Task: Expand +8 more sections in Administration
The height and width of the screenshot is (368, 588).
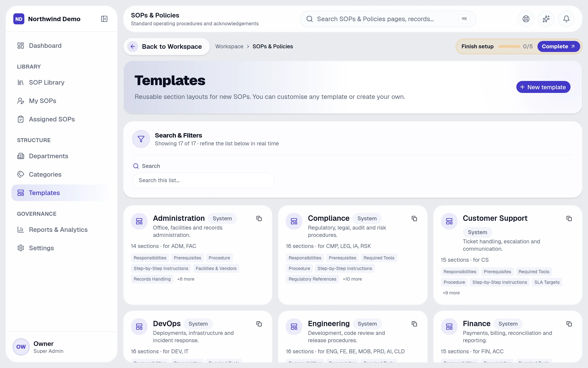Action: point(186,279)
